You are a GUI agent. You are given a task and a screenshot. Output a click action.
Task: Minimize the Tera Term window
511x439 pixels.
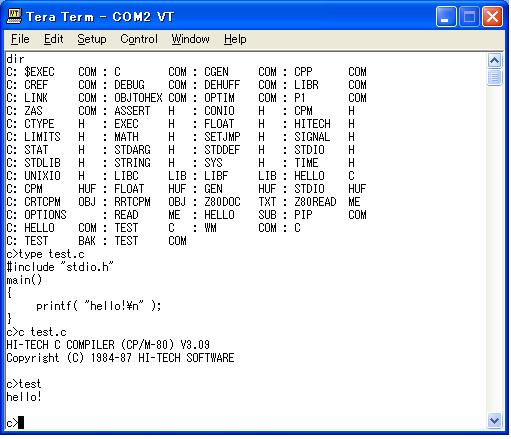(446, 16)
